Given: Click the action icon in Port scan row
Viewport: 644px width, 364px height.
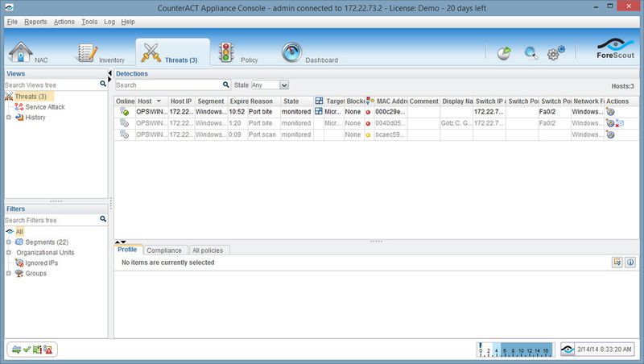Looking at the screenshot, I should pyautogui.click(x=610, y=134).
